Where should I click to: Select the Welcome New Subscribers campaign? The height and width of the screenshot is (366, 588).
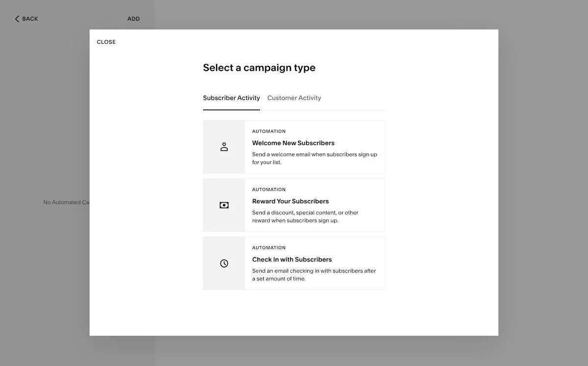[314, 147]
